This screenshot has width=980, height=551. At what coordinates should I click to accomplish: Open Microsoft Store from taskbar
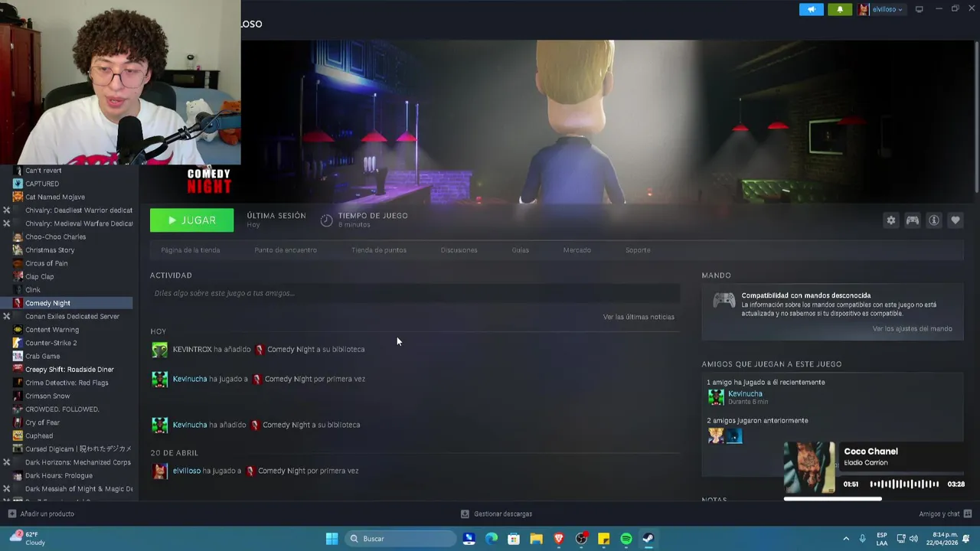514,539
